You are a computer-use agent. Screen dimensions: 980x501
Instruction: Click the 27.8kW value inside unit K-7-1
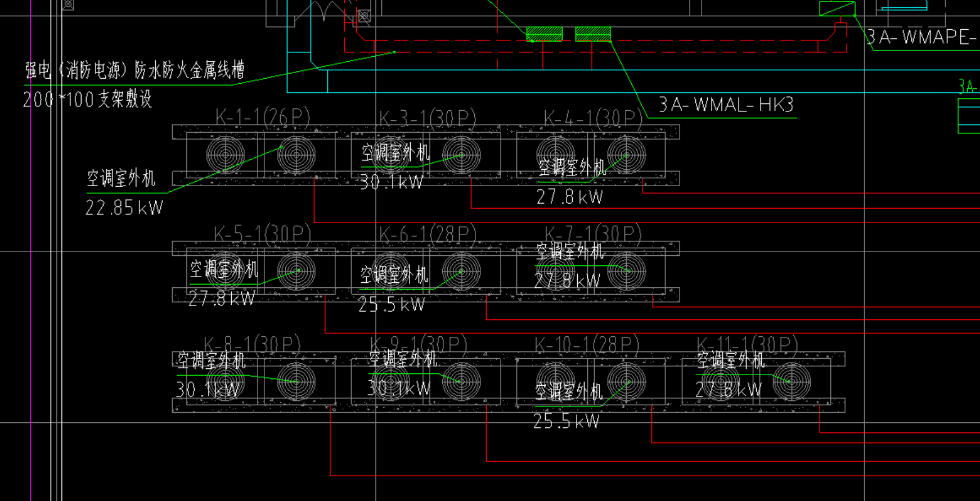(x=567, y=280)
